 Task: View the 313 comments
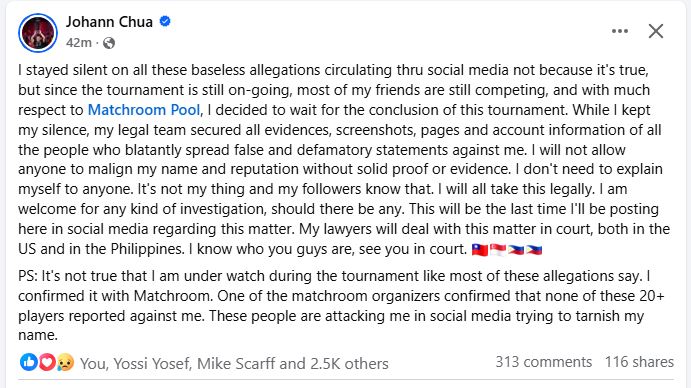(543, 362)
